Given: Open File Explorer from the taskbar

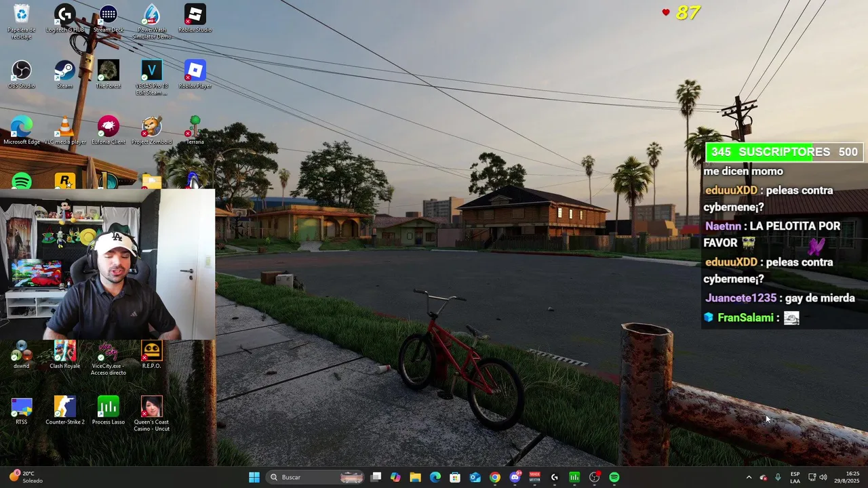Looking at the screenshot, I should click(x=415, y=477).
